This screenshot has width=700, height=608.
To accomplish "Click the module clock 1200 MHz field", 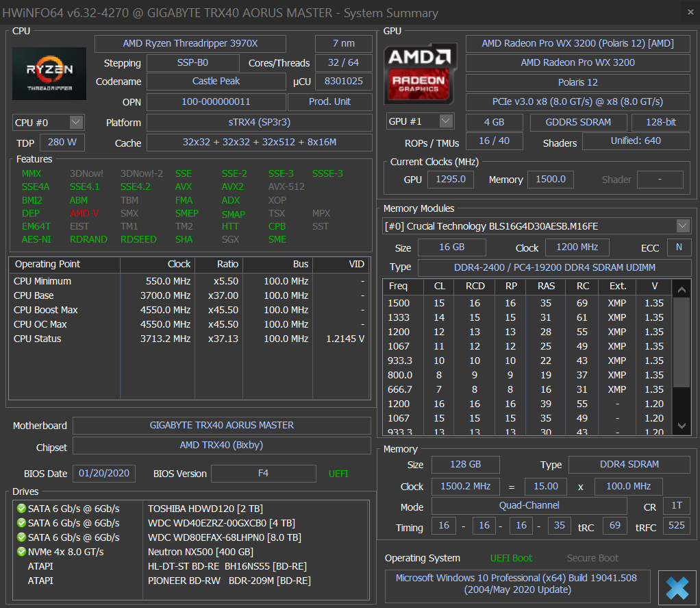I will pos(577,247).
